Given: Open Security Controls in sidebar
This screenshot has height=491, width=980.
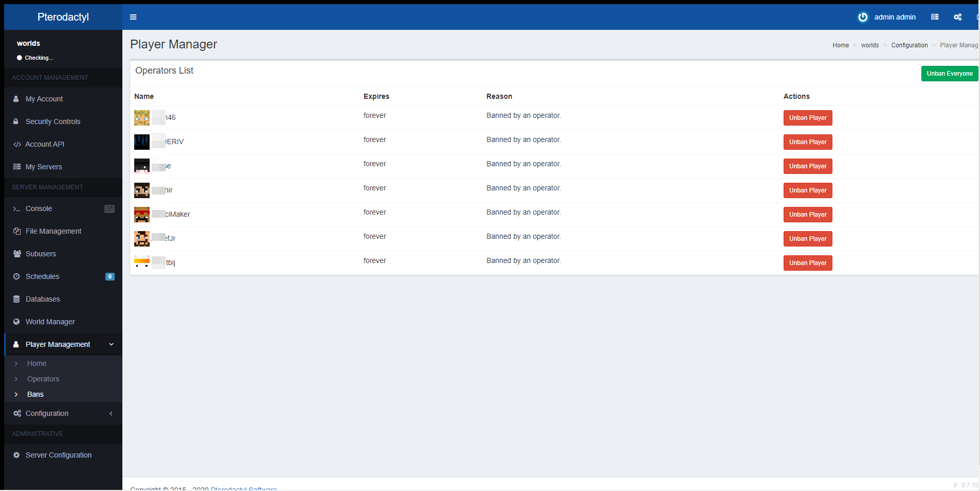Looking at the screenshot, I should 53,121.
